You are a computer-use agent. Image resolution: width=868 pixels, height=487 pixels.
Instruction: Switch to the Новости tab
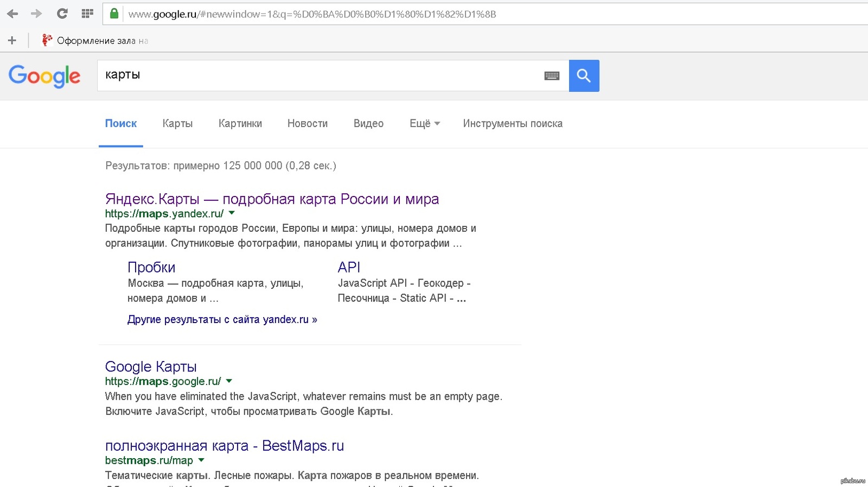307,124
